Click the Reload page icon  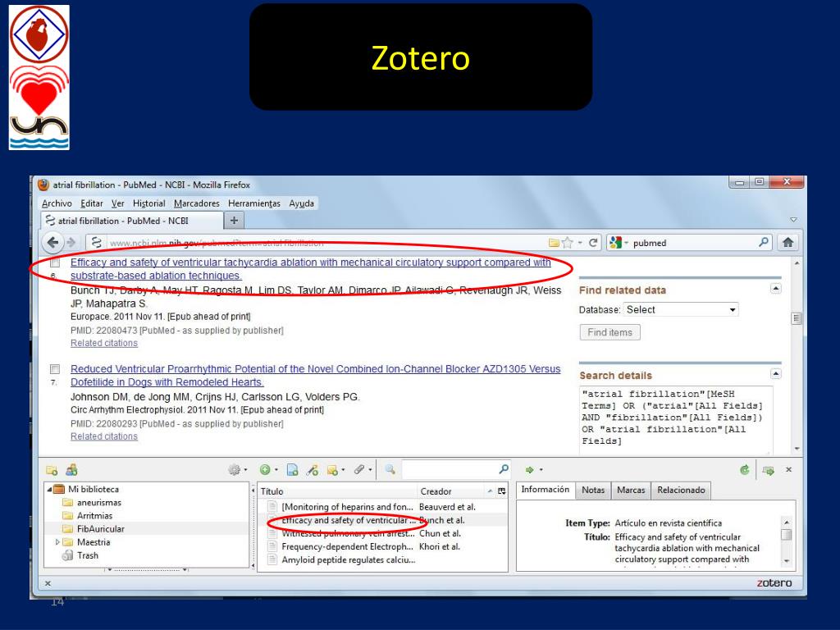[x=593, y=243]
